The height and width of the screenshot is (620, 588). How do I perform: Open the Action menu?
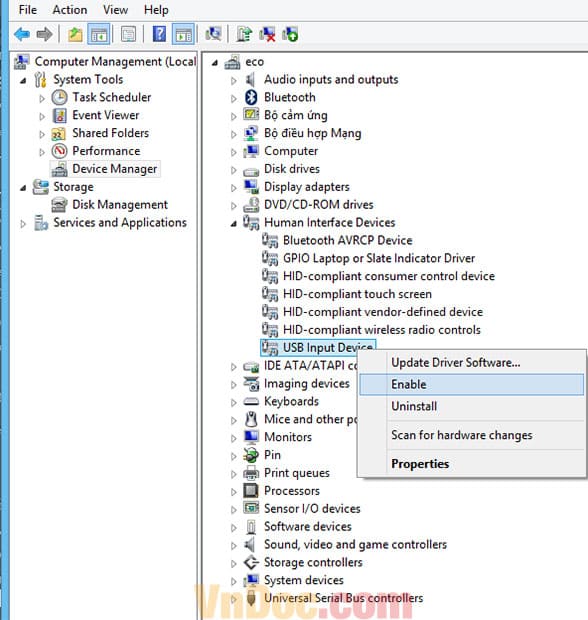pos(70,9)
